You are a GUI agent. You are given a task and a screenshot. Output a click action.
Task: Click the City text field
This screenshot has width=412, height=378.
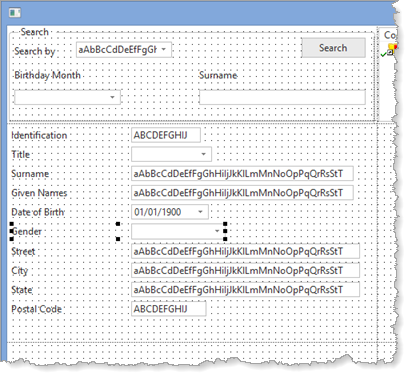point(245,270)
